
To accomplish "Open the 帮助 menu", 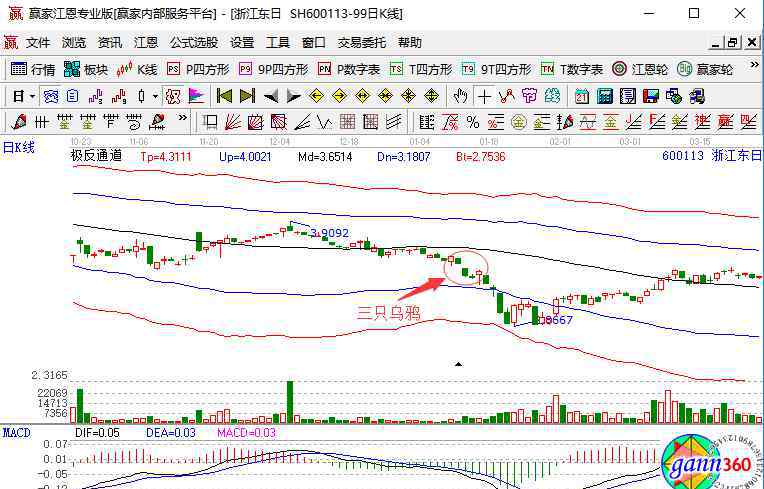I will (409, 43).
